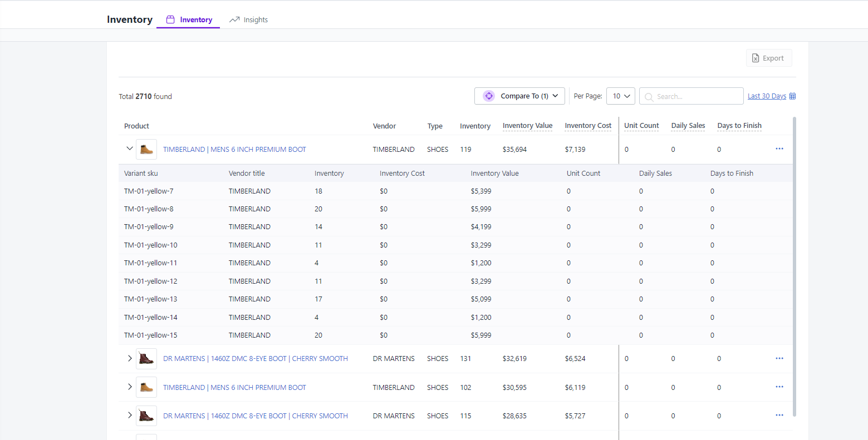868x440 pixels.
Task: Click the $4,199 value for TM-01-yellow-9
Action: point(481,226)
